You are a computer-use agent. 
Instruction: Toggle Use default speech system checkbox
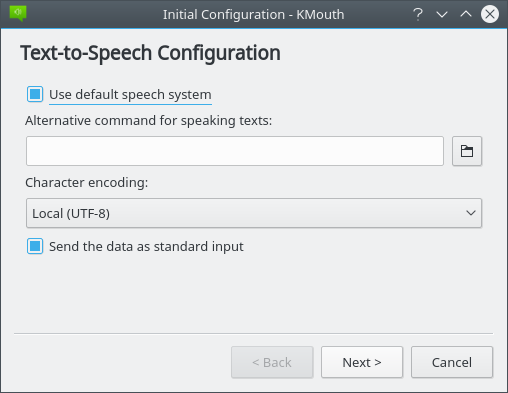tap(35, 94)
